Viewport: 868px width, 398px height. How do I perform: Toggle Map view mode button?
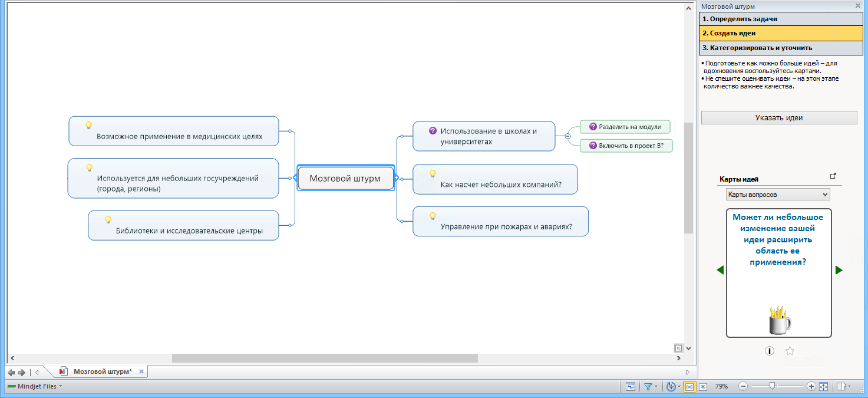click(689, 386)
